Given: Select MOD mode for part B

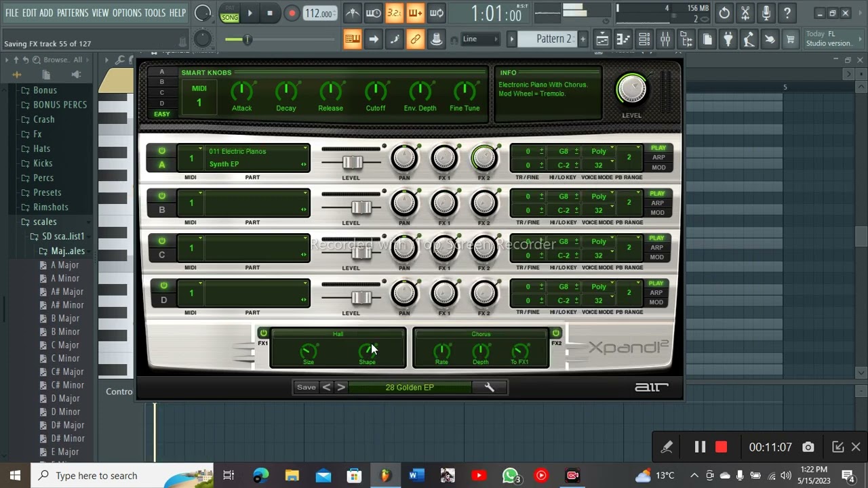Looking at the screenshot, I should (657, 212).
